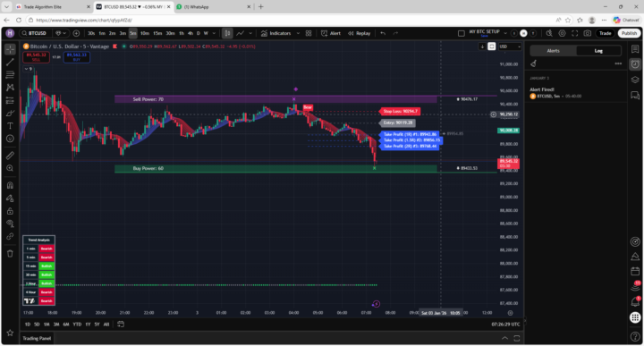The image size is (644, 346).
Task: Undo the last chart action
Action: (x=383, y=33)
